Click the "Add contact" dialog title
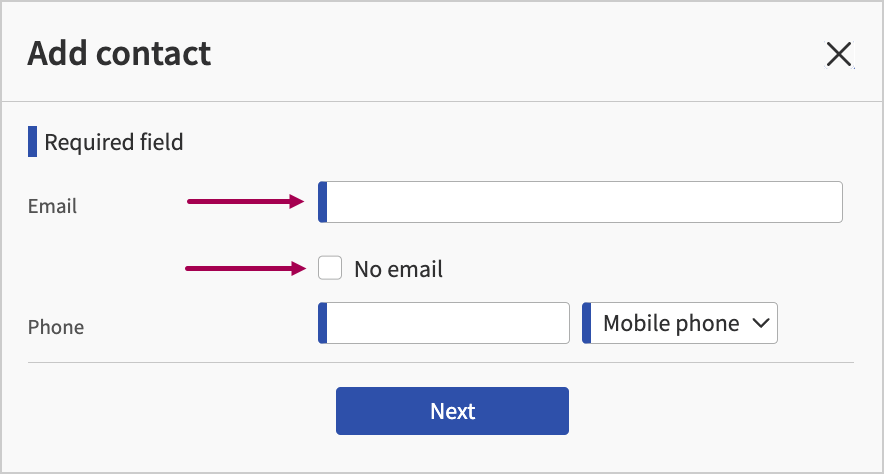This screenshot has height=474, width=884. (119, 53)
